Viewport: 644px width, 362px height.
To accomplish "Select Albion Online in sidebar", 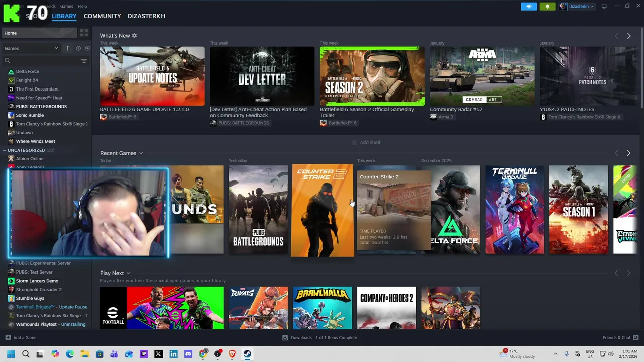I will [30, 159].
